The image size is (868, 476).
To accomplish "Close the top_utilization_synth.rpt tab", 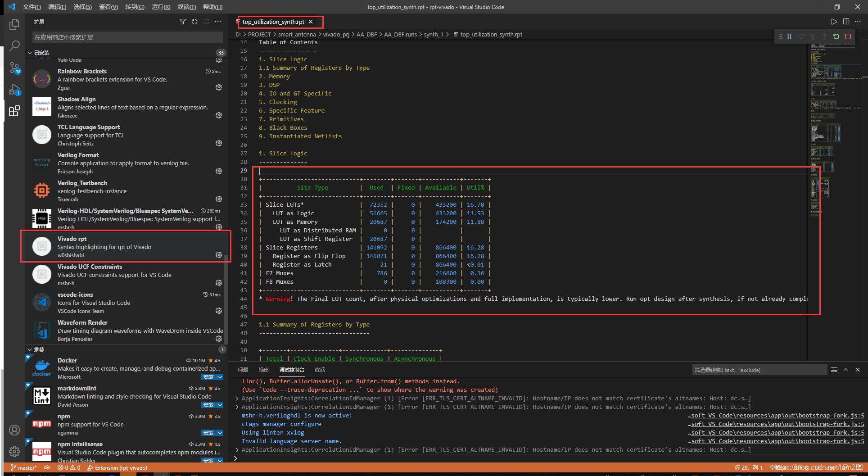I will point(311,22).
